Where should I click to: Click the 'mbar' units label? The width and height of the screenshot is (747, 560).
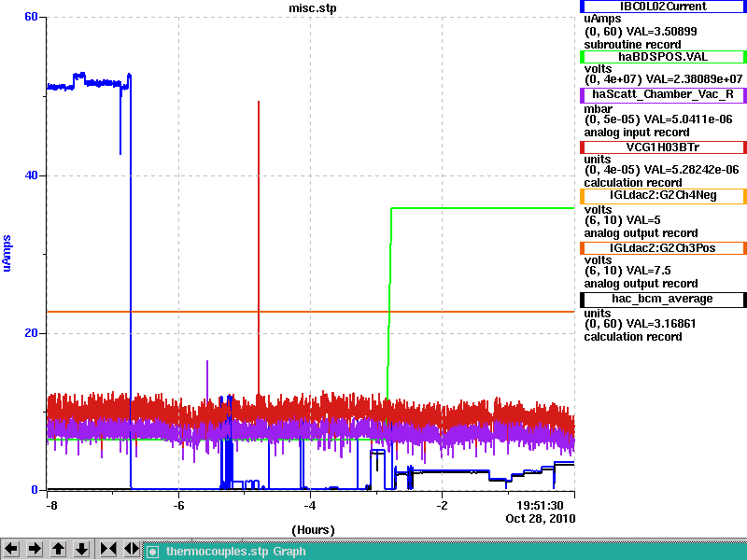(x=598, y=109)
